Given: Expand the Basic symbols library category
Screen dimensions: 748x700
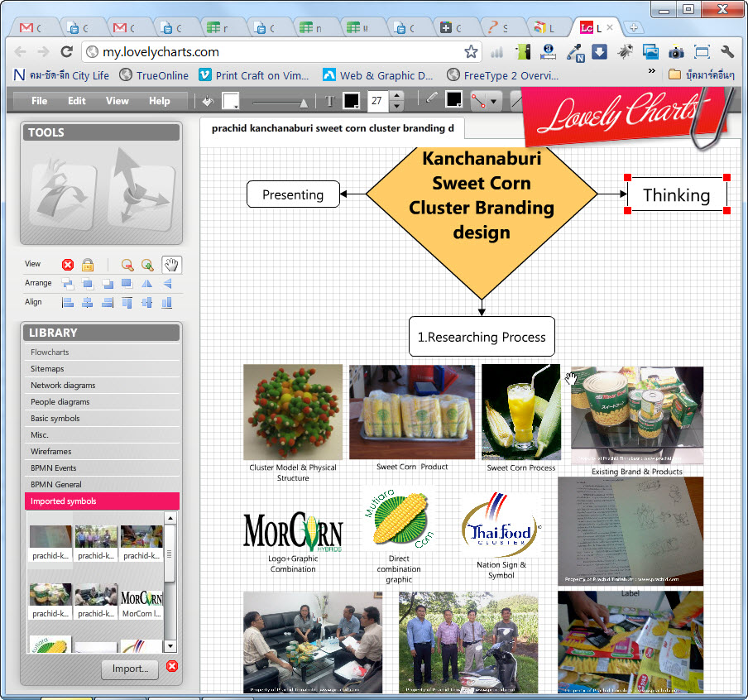Looking at the screenshot, I should click(102, 419).
